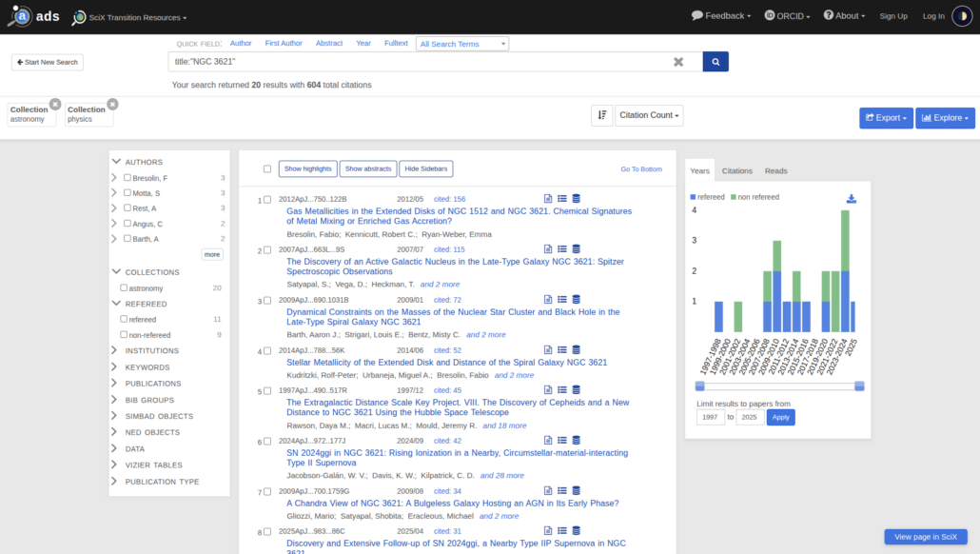Toggle the sort direction icon

[x=601, y=116]
